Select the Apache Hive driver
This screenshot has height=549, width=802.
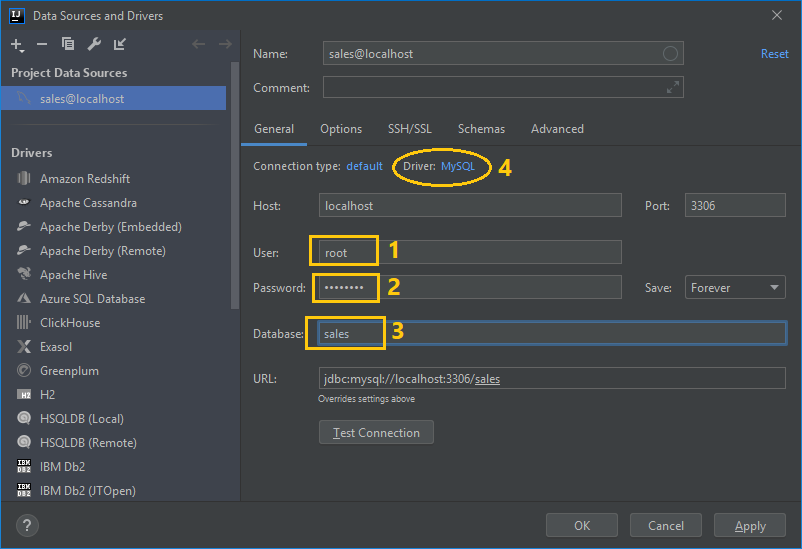point(74,275)
